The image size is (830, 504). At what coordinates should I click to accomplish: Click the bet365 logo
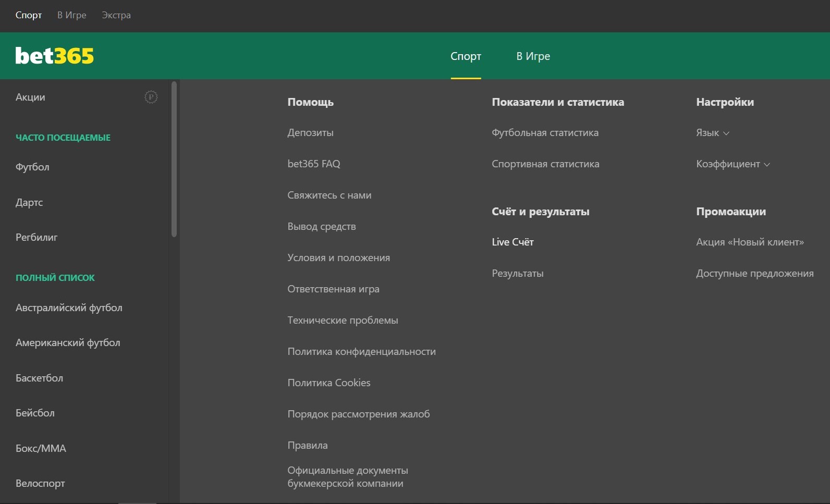(x=55, y=56)
